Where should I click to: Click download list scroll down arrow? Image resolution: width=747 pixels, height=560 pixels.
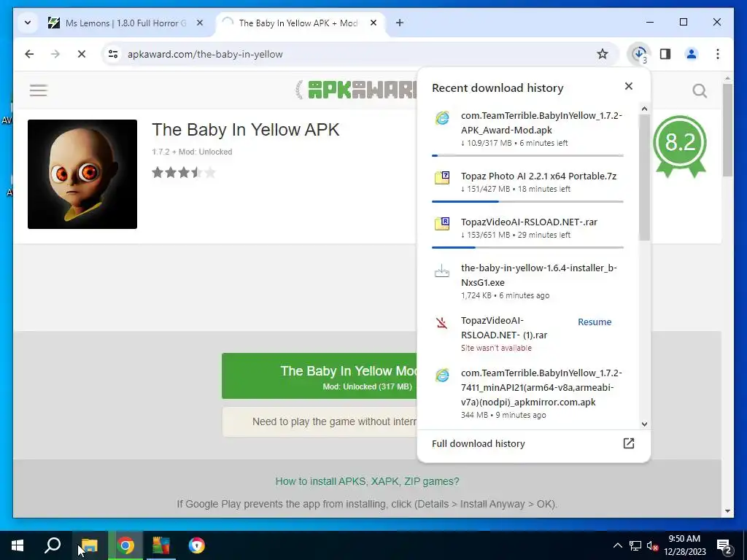tap(644, 424)
